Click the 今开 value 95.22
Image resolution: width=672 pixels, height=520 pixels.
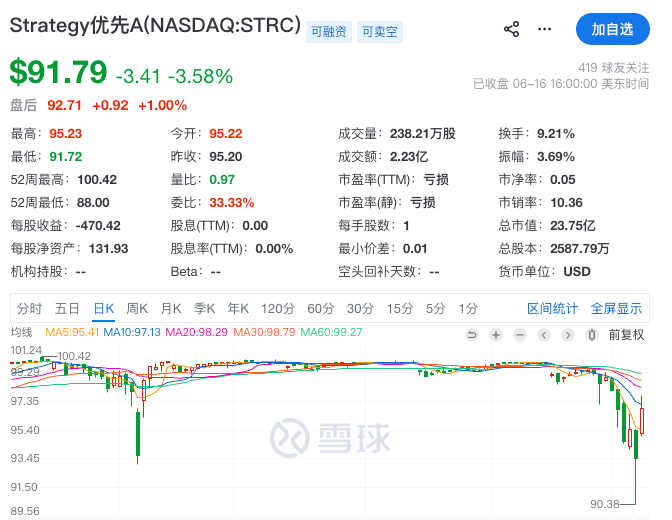pyautogui.click(x=226, y=134)
